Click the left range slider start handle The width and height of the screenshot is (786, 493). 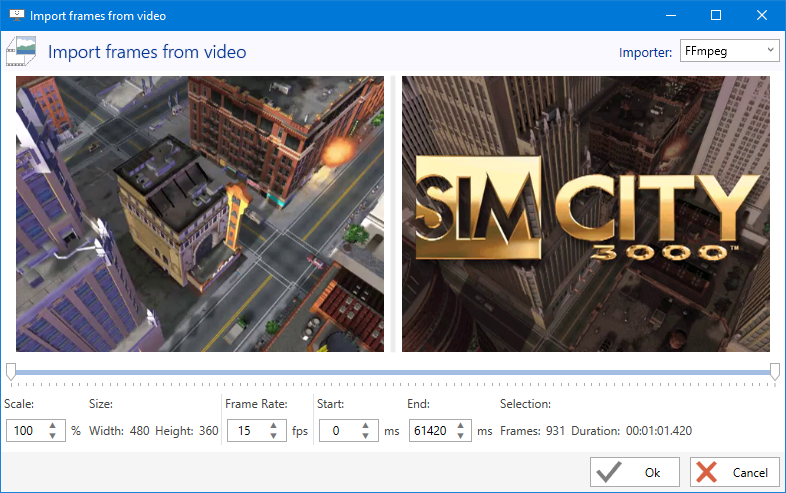[x=11, y=372]
